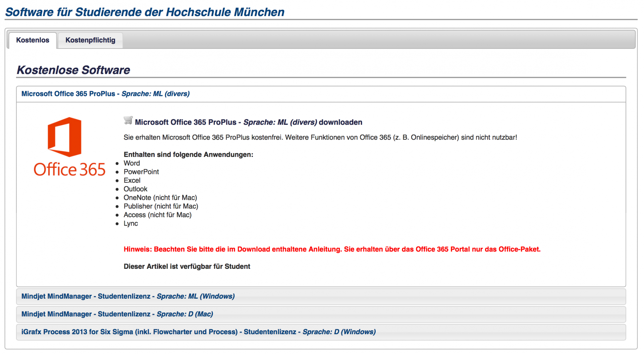
Task: Select the list item Word
Action: pos(132,163)
